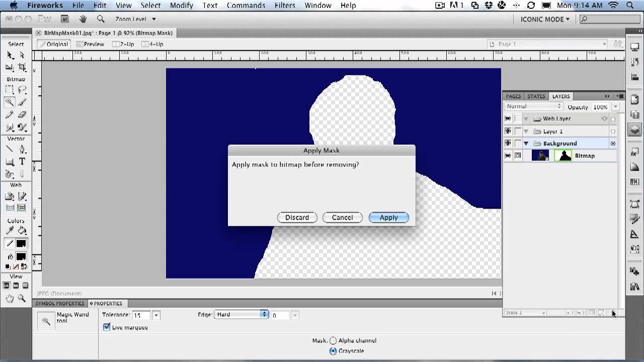
Task: Open the Commands menu
Action: [x=246, y=6]
